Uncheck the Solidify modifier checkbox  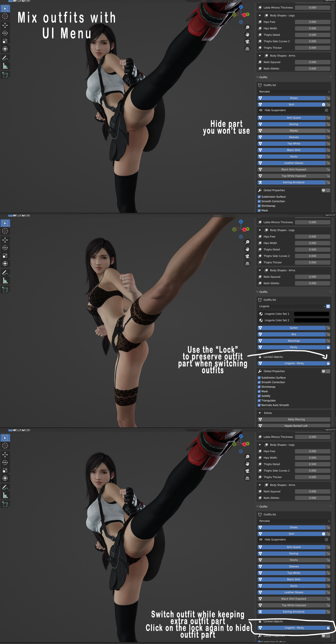(x=259, y=396)
